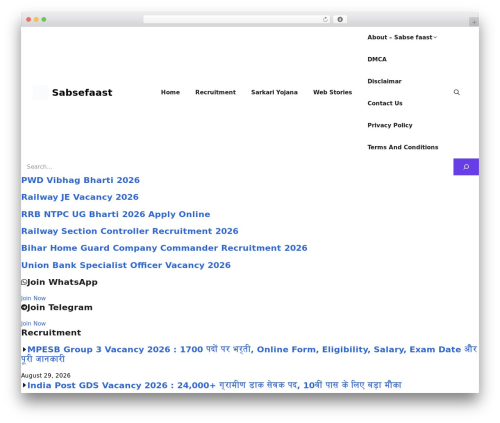Click the round icon beside address bar
The image size is (500, 423).
point(340,19)
